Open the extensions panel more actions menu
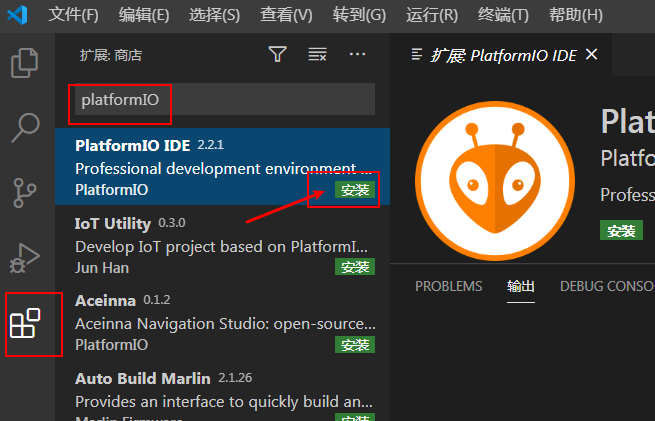Image resolution: width=655 pixels, height=421 pixels. click(x=357, y=54)
